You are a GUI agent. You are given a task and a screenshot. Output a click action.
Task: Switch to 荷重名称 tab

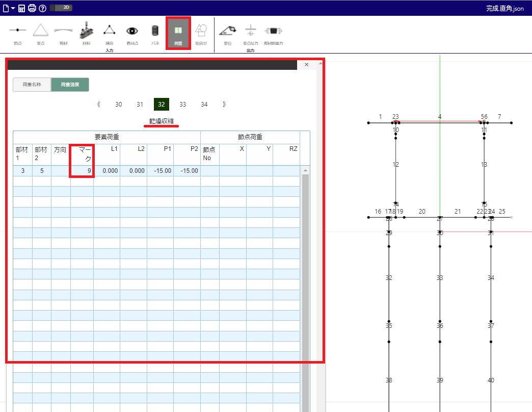32,85
